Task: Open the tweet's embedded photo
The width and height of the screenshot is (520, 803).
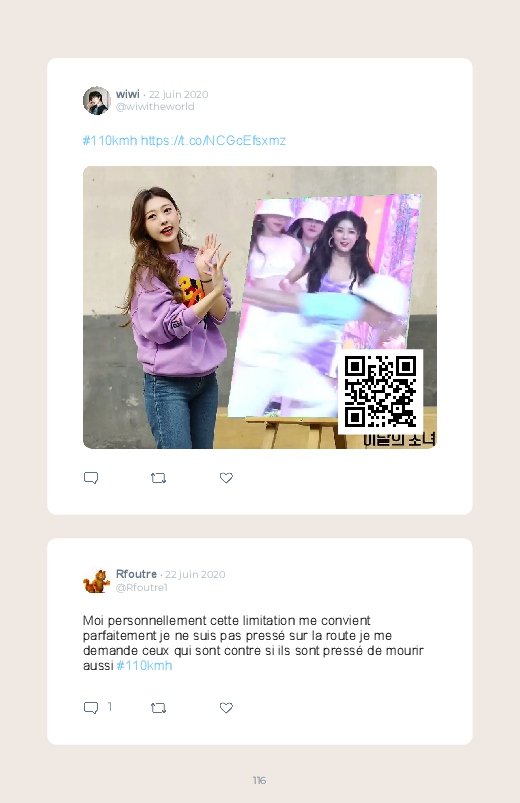Action: pyautogui.click(x=260, y=307)
